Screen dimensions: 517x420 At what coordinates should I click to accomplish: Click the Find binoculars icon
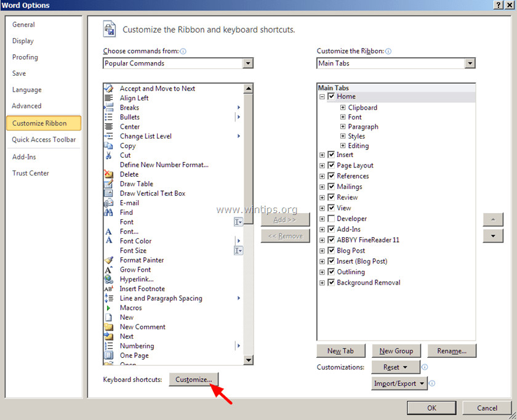(x=109, y=212)
